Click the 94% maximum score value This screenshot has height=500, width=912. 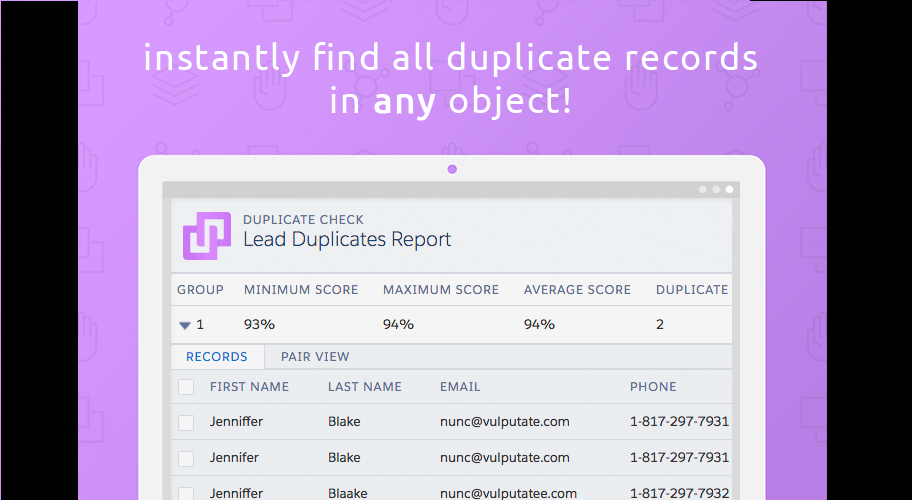click(398, 324)
